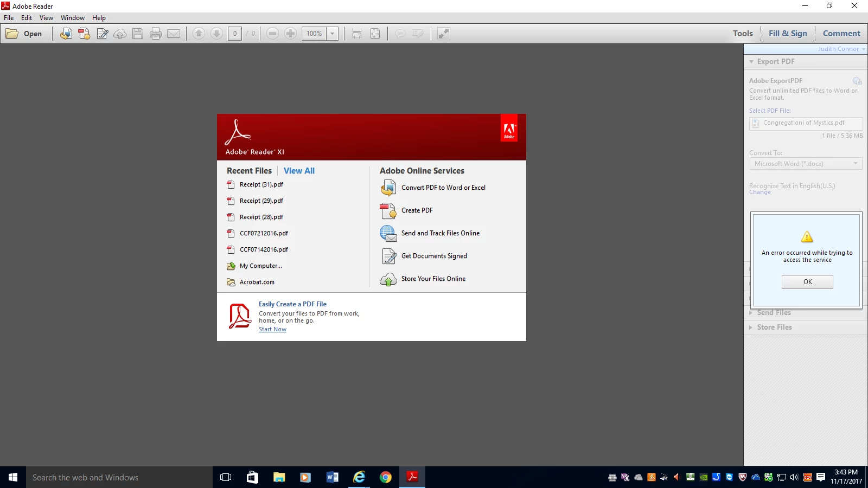Image resolution: width=868 pixels, height=488 pixels.
Task: Click the Save floppy disk toolbar icon
Action: tap(138, 34)
